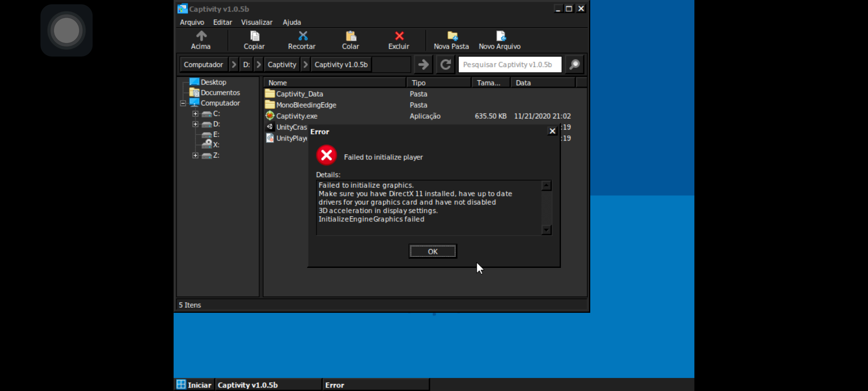Open chevron after D: in path

point(259,65)
